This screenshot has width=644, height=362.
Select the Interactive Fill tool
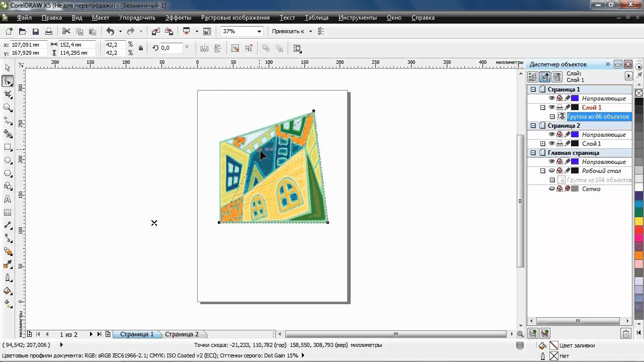point(8,304)
